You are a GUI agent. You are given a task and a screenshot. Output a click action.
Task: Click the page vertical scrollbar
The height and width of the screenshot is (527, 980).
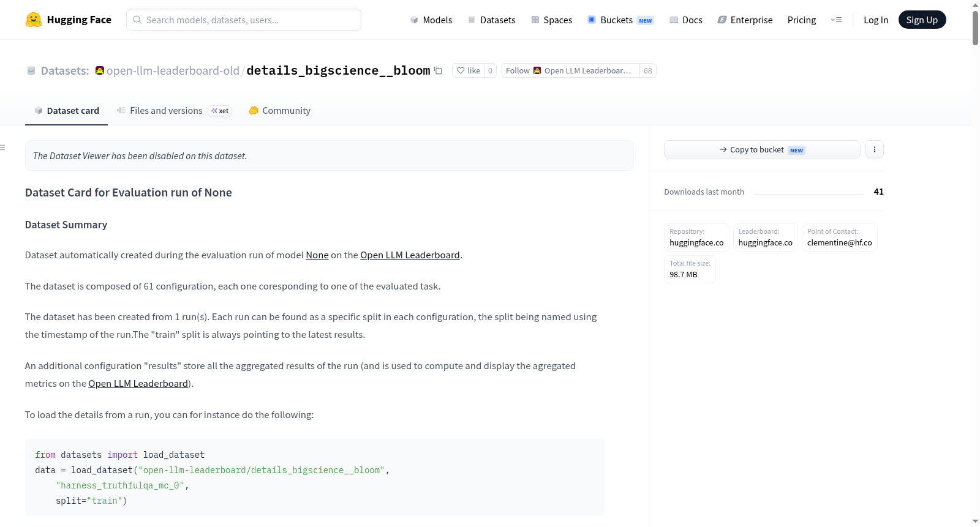coord(975,263)
